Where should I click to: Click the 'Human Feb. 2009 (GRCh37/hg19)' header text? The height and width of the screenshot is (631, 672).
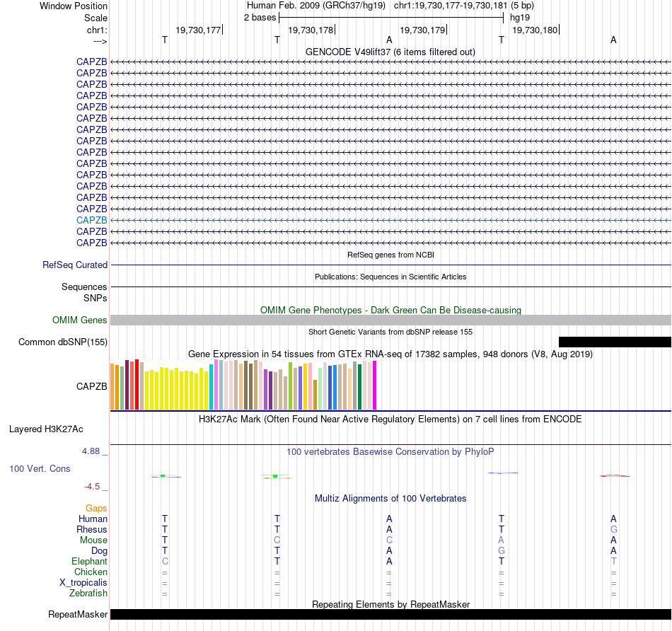(316, 6)
